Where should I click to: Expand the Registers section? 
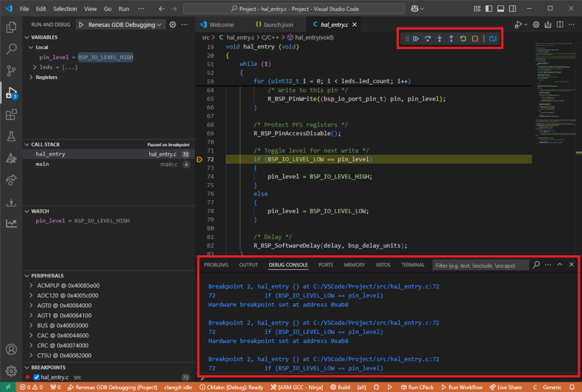pyautogui.click(x=31, y=78)
